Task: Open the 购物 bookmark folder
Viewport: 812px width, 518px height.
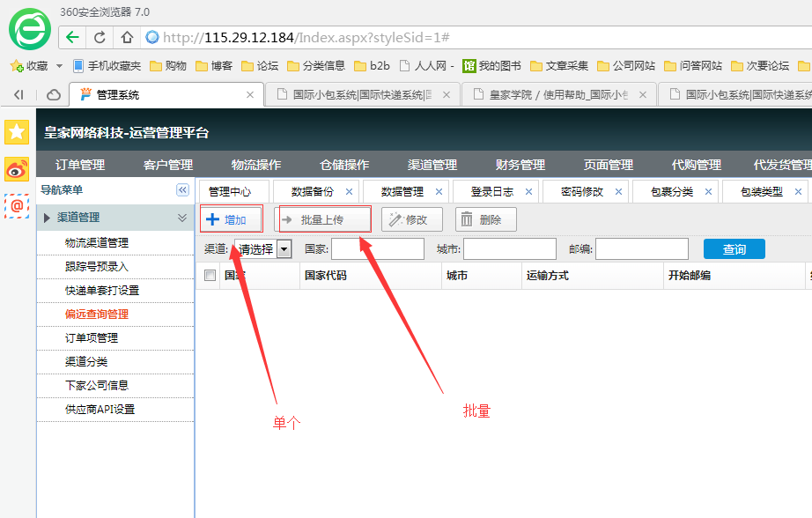Action: point(168,66)
